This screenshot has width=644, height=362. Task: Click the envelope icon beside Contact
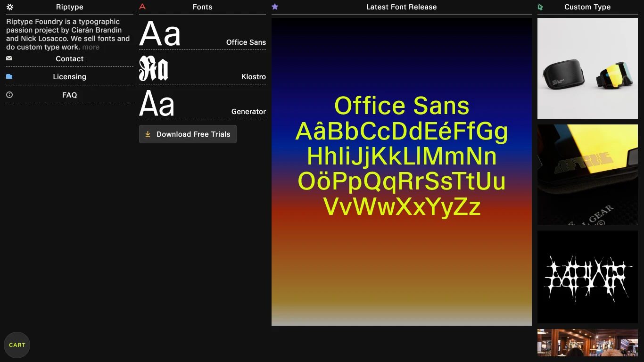tap(9, 58)
